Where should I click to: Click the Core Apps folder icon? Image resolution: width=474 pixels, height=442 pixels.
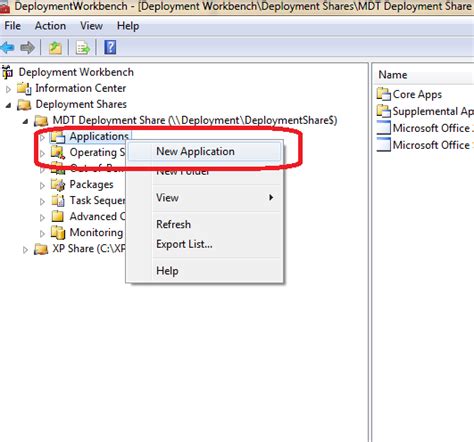pyautogui.click(x=383, y=94)
